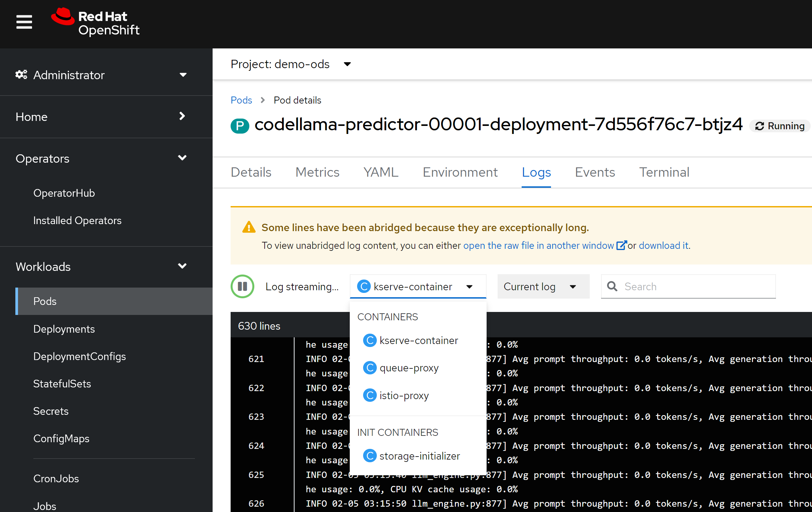Click the search magnifier icon

612,287
